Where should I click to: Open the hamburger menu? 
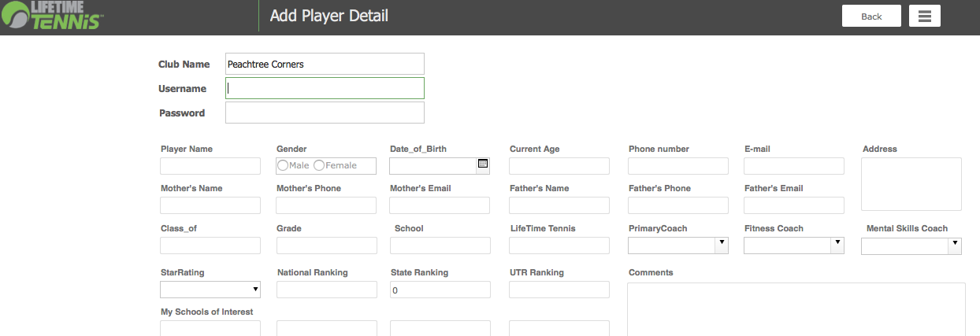click(925, 16)
